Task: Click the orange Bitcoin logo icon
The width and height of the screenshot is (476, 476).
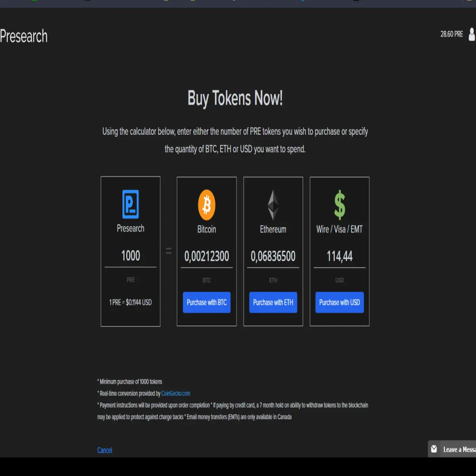Action: [207, 205]
